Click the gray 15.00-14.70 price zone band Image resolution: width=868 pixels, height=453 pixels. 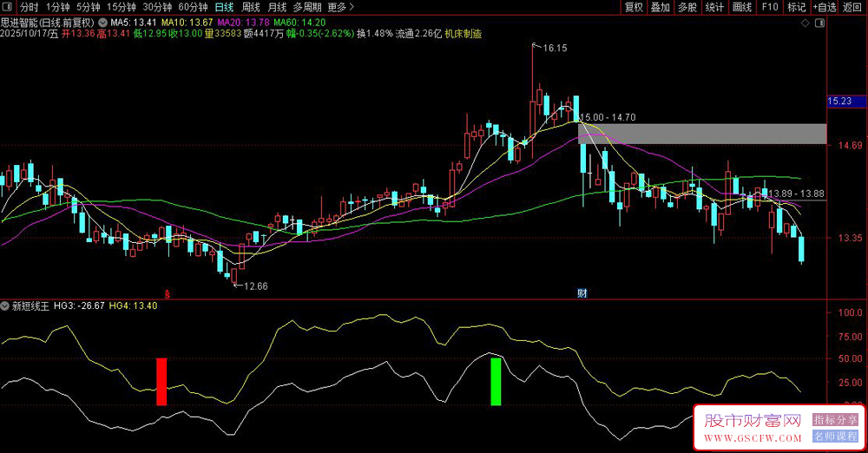[703, 133]
